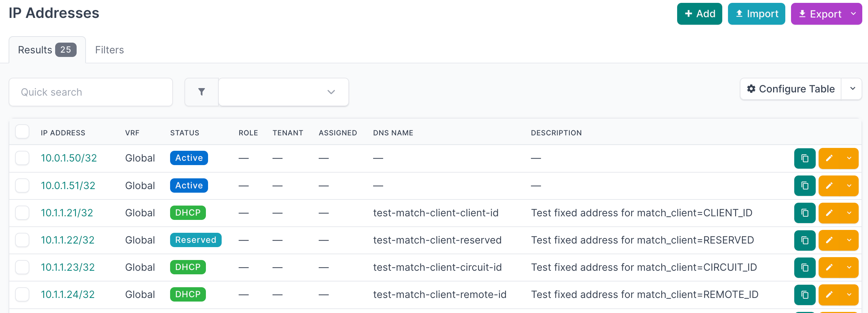This screenshot has width=868, height=313.
Task: Check the box for 10.1.1.22/32
Action: 22,240
